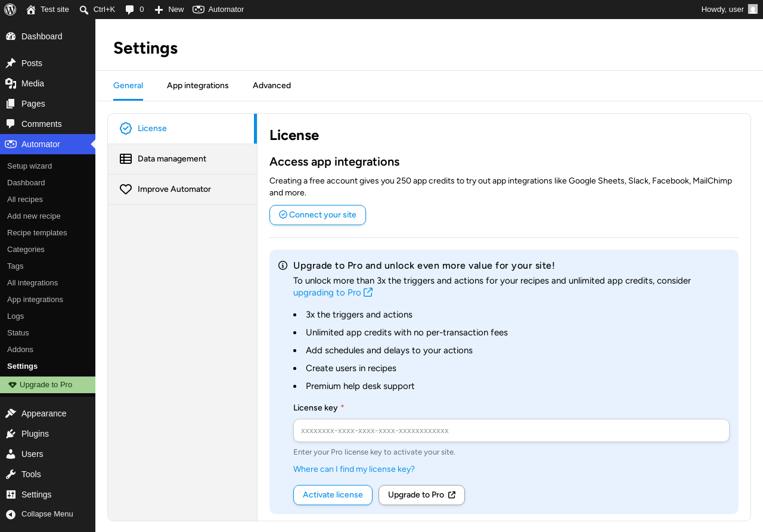The height and width of the screenshot is (532, 763).
Task: Click the Ctrl+K search magnifier icon
Action: tap(84, 10)
